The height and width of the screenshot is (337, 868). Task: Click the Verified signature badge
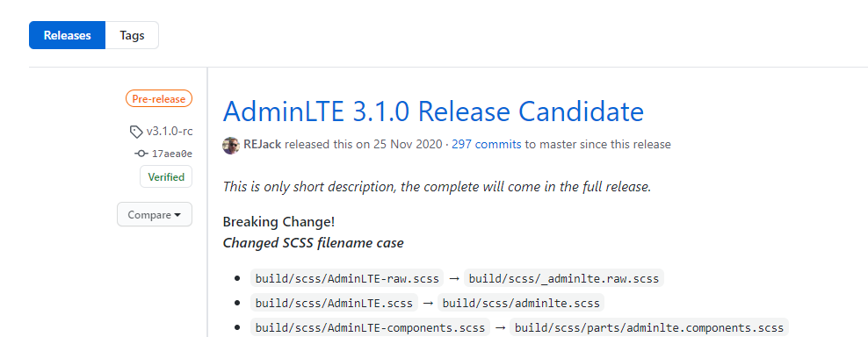click(x=166, y=177)
